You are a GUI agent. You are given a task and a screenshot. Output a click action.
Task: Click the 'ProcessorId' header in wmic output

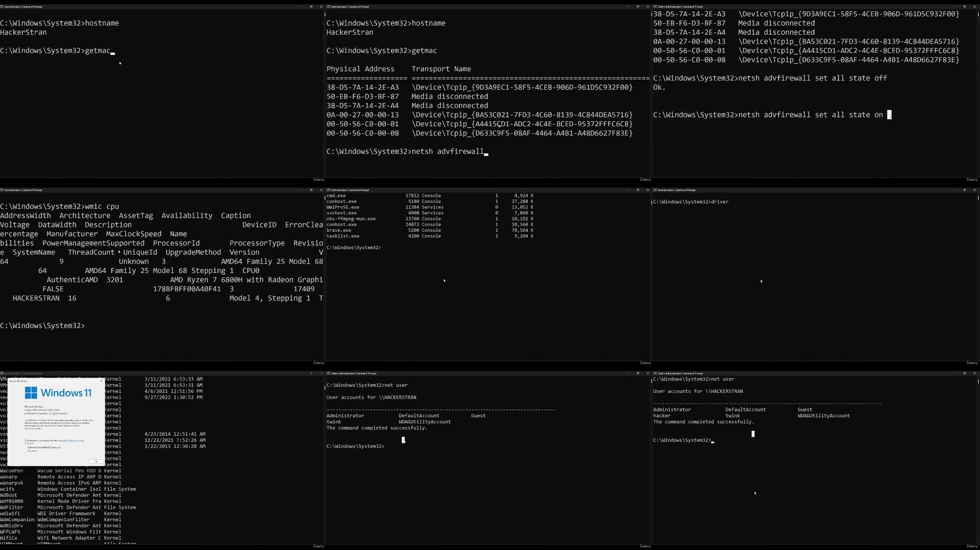(x=176, y=243)
